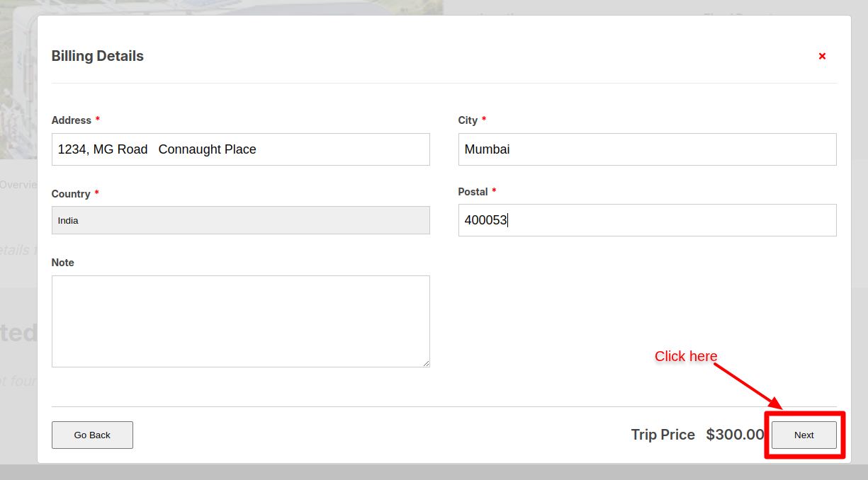Viewport: 868px width, 480px height.
Task: Click the dimmed backdrop below the dialog
Action: coord(434,472)
